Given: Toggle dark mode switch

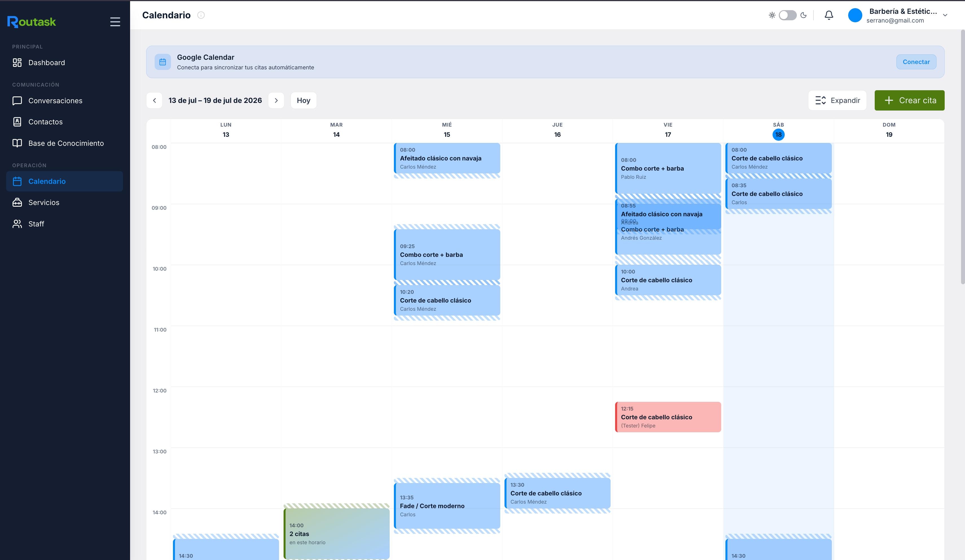Looking at the screenshot, I should tap(788, 15).
